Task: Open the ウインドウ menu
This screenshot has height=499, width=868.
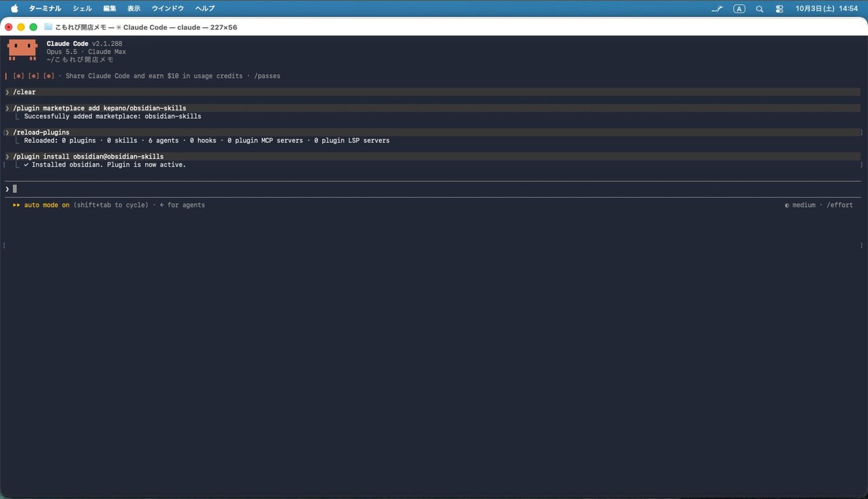Action: click(168, 9)
